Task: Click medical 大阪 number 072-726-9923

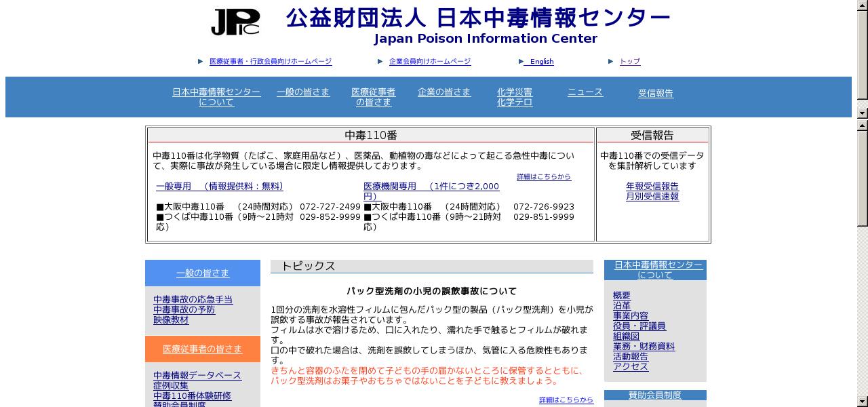Action: coord(544,207)
